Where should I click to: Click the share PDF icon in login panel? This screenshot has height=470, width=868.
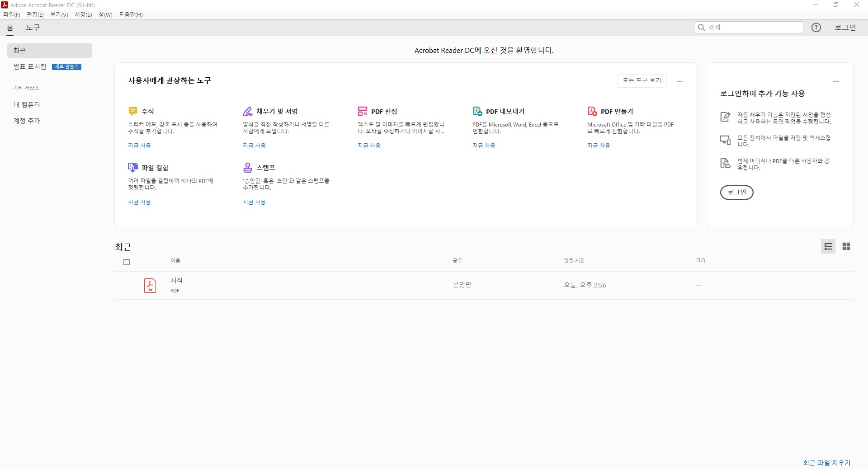click(725, 163)
